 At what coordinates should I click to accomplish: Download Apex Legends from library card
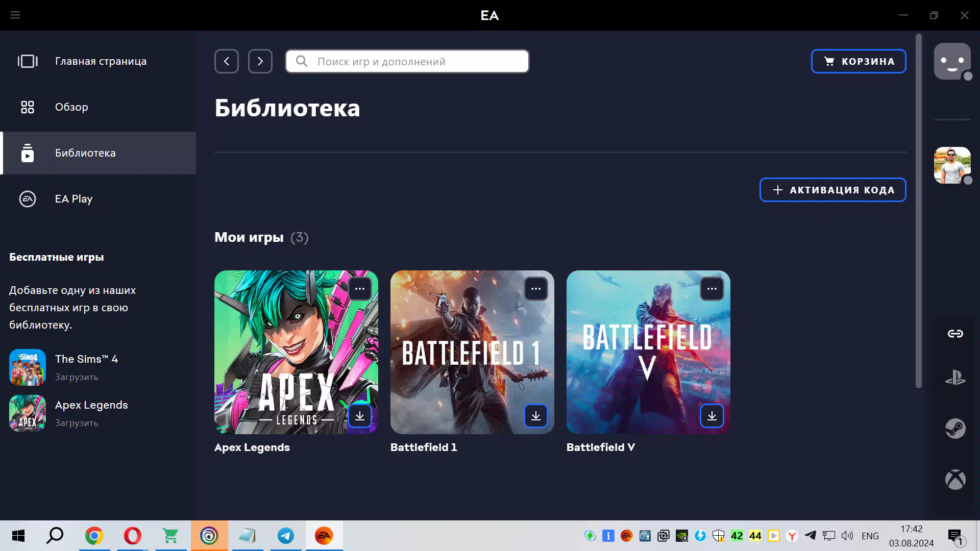click(360, 416)
